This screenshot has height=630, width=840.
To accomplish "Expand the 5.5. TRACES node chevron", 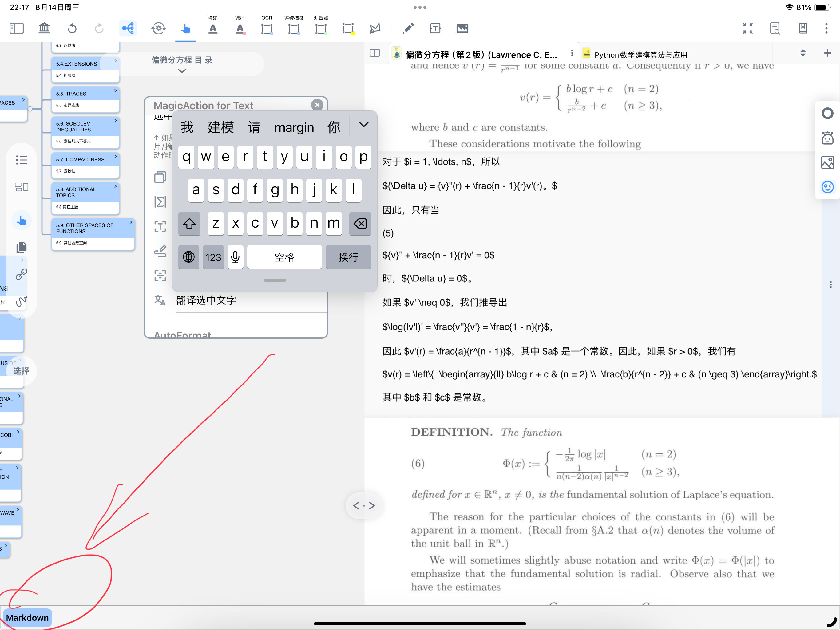I will (x=115, y=90).
